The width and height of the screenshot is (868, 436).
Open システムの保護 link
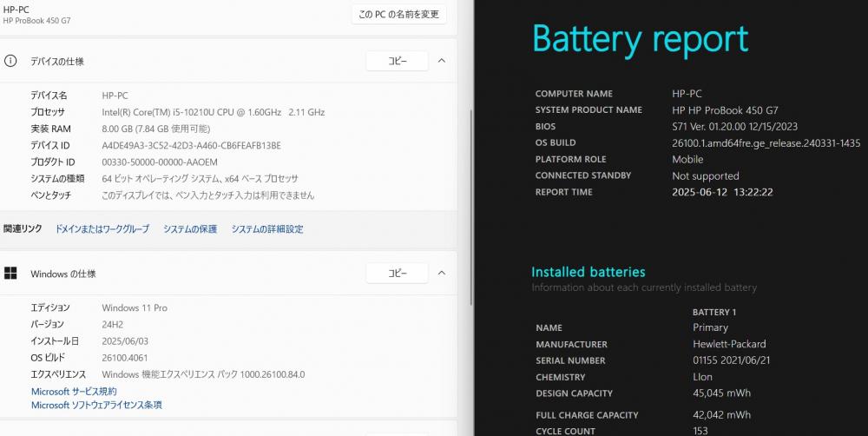click(190, 228)
